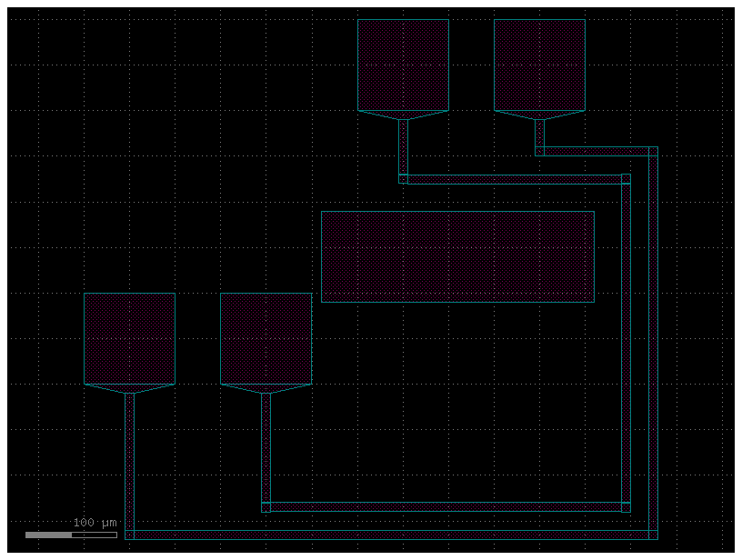Click the bottom-right corner joint of outer route

pos(653,535)
